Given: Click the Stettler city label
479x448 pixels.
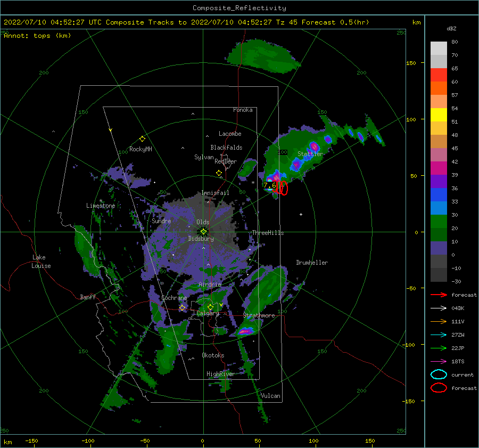Looking at the screenshot, I should [310, 154].
